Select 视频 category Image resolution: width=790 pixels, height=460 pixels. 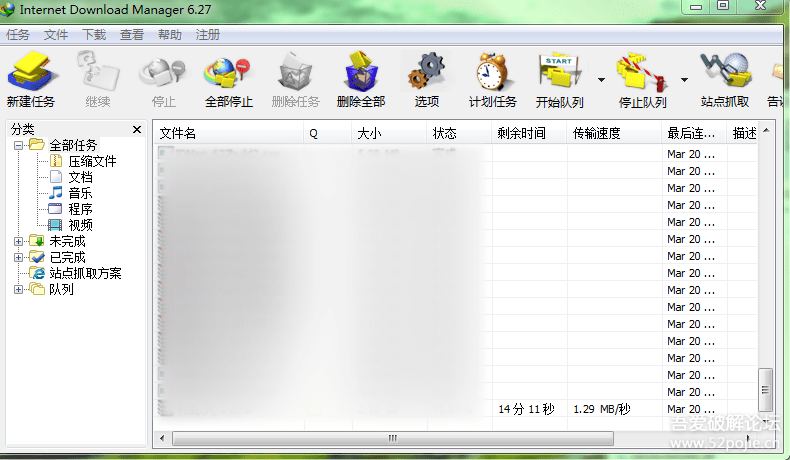tap(80, 225)
